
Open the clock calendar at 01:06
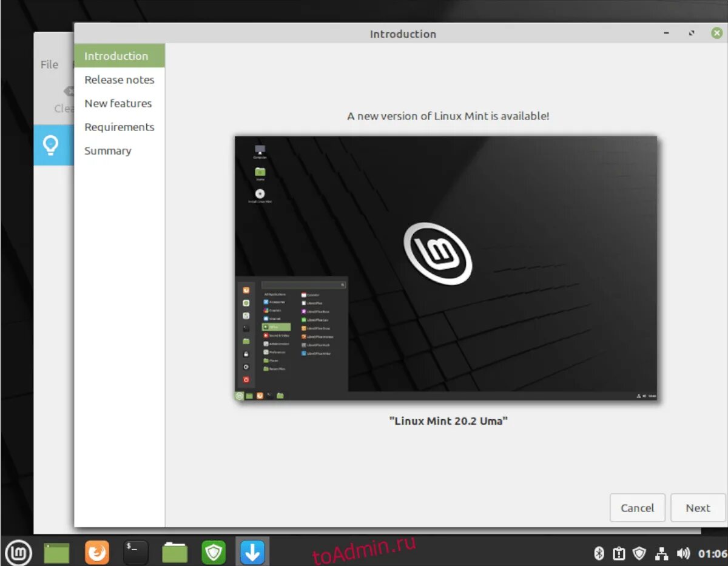coord(712,553)
